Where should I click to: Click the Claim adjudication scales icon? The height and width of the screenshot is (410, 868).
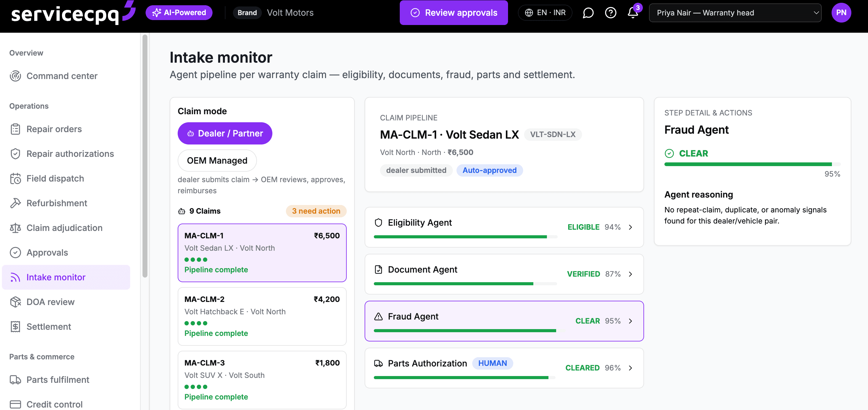(15, 228)
